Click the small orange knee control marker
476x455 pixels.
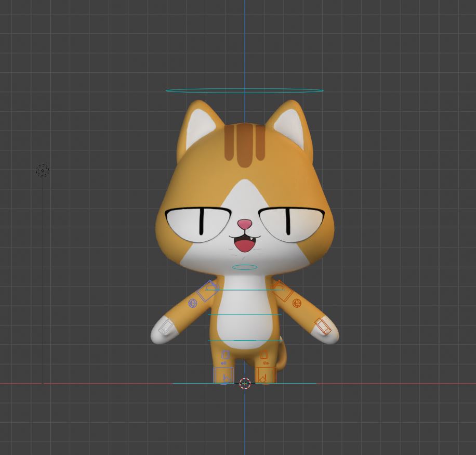(266, 363)
